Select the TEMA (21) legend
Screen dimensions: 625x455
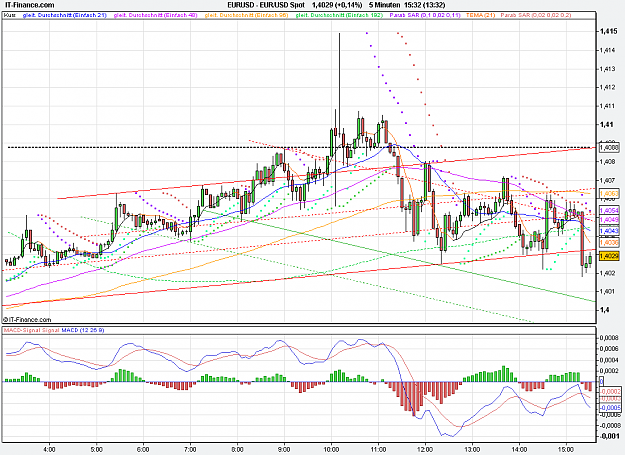click(480, 15)
